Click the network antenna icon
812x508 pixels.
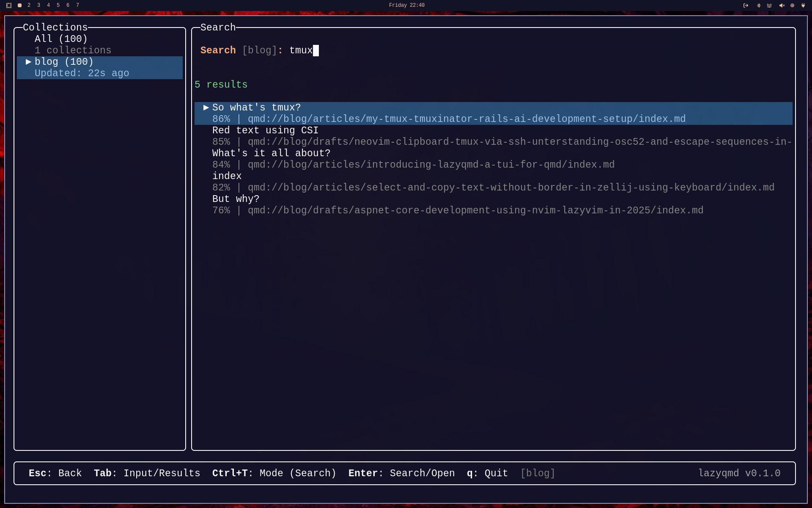click(x=769, y=6)
